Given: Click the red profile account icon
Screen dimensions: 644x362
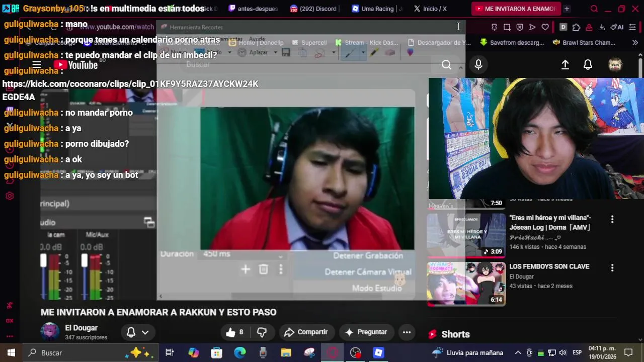Looking at the screenshot, I should (x=589, y=27).
